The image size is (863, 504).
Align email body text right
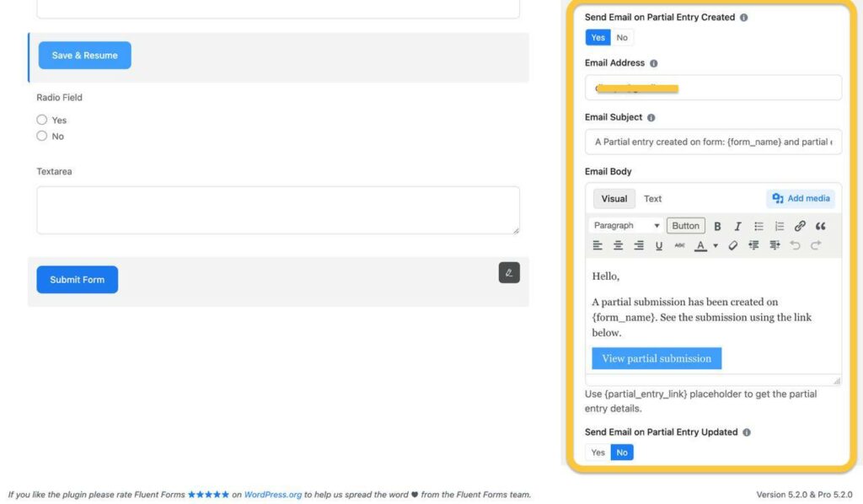[x=639, y=245]
